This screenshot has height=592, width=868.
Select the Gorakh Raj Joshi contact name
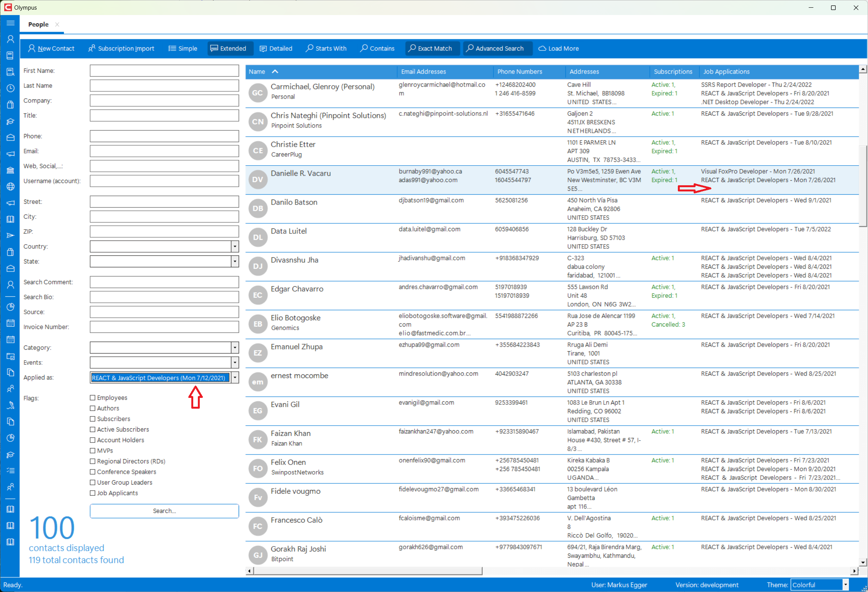[298, 549]
